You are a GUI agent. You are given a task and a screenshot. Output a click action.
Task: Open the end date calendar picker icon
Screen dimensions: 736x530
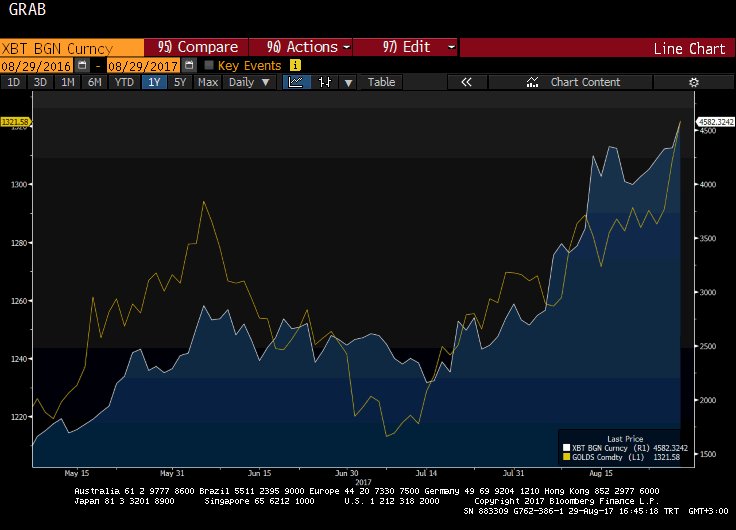coord(189,65)
